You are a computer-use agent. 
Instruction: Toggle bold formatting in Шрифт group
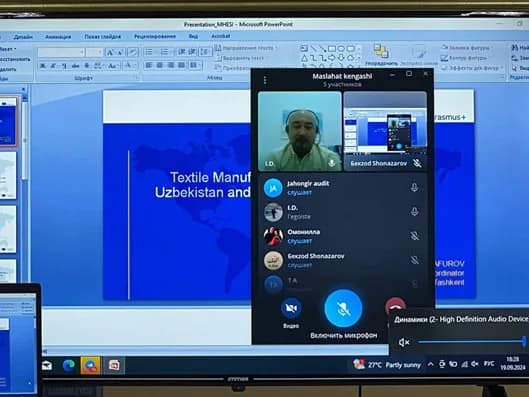[x=43, y=66]
